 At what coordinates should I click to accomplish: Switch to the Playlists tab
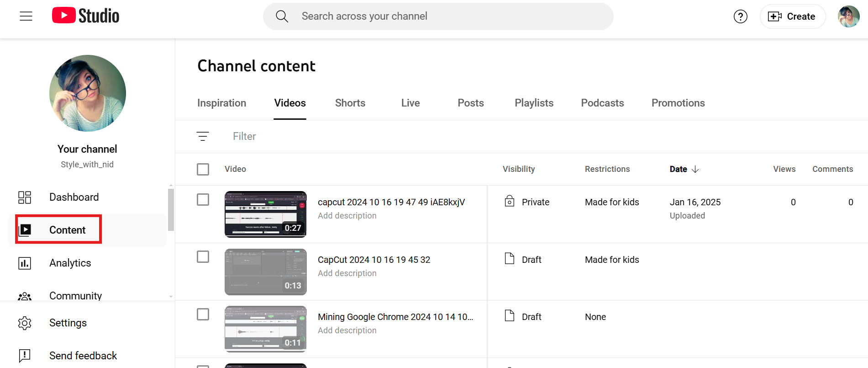[x=534, y=103]
